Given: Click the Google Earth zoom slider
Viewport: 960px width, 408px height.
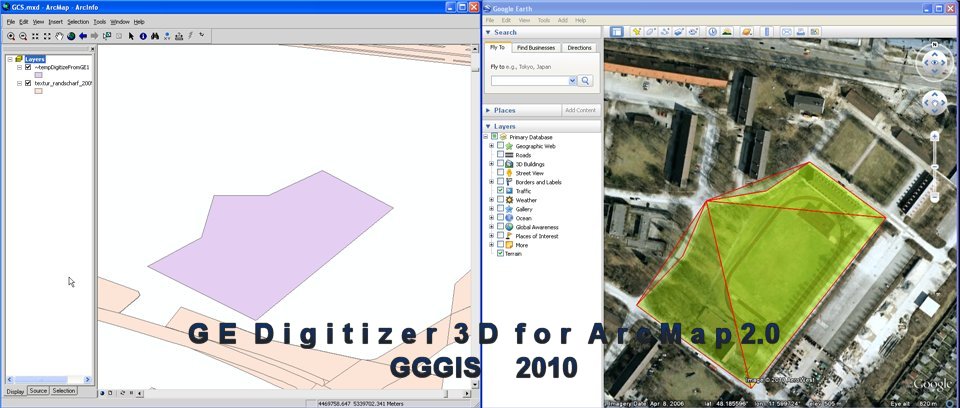Looking at the screenshot, I should (x=934, y=166).
